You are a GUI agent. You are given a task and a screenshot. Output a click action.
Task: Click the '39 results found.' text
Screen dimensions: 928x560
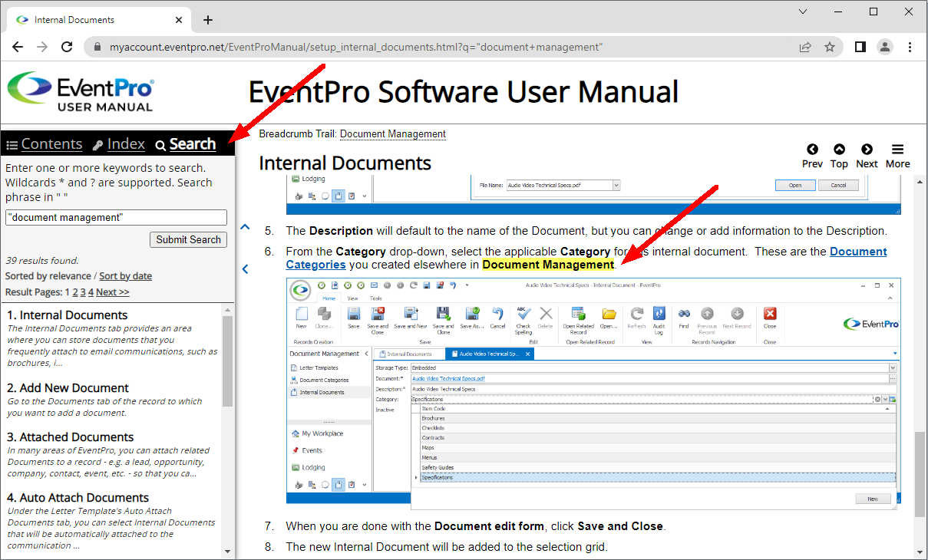click(41, 261)
